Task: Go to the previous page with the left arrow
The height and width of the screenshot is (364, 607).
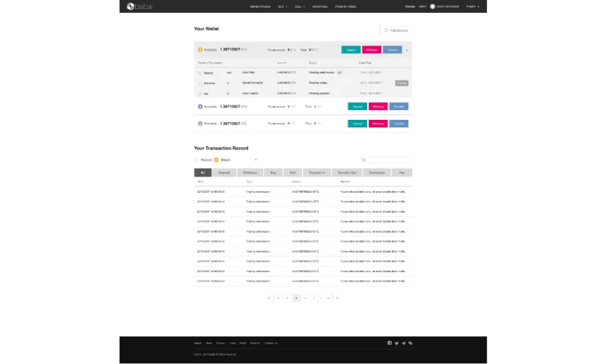Action: [269, 298]
